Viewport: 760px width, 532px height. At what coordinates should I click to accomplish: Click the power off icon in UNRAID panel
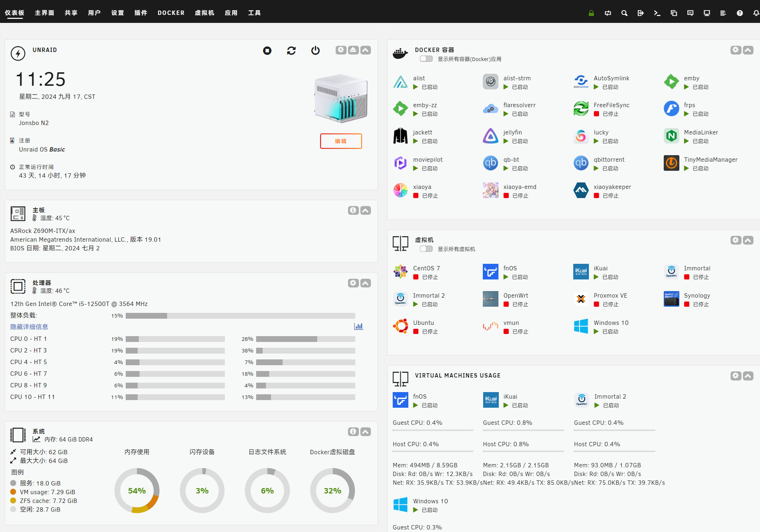(315, 51)
